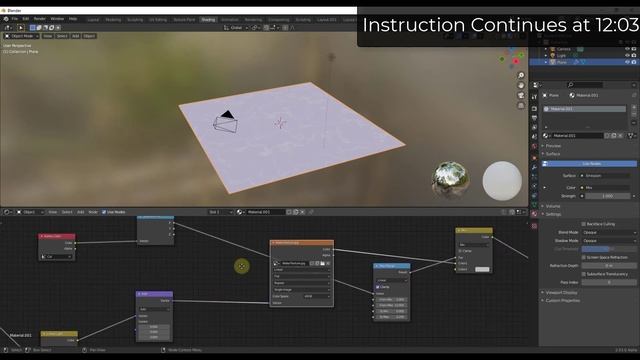640x360 pixels.
Task: Hide Plane using its eye icon
Action: [x=627, y=62]
